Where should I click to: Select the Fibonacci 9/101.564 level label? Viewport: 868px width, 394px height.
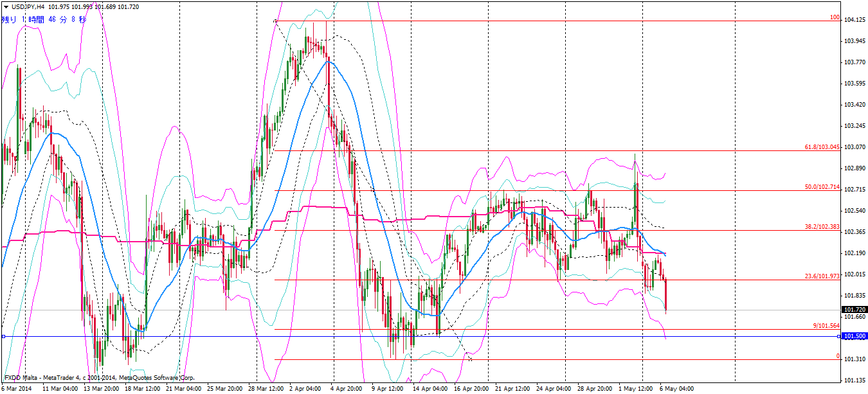(x=826, y=326)
